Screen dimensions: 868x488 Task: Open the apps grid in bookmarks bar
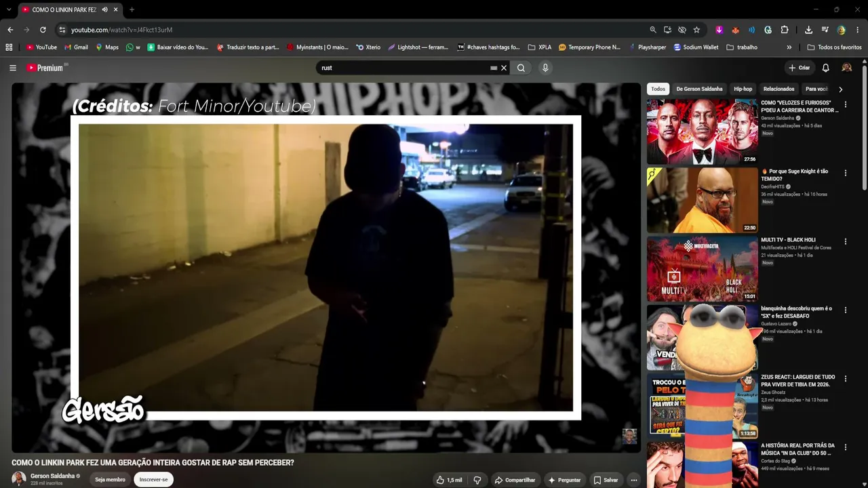coord(9,47)
